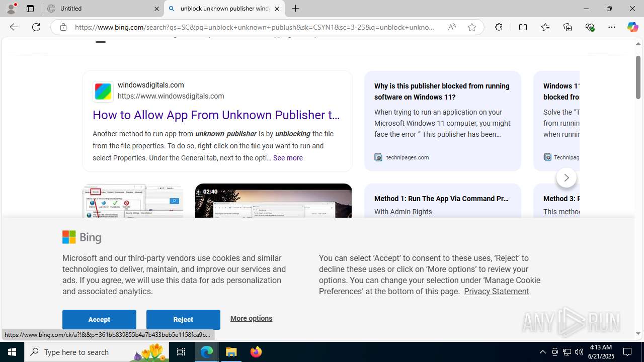The height and width of the screenshot is (362, 644).
Task: Click the https://www.windowsdigitals.com URL text
Action: (171, 96)
